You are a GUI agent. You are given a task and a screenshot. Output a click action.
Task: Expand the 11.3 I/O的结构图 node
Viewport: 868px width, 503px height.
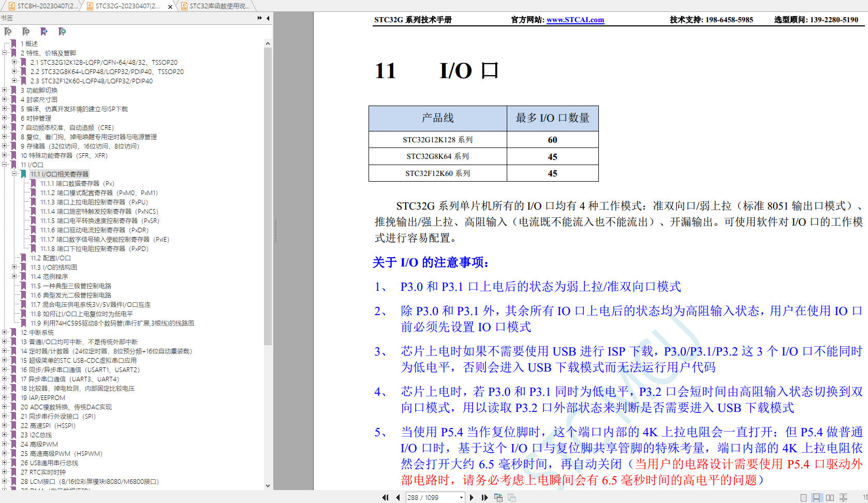tap(14, 267)
